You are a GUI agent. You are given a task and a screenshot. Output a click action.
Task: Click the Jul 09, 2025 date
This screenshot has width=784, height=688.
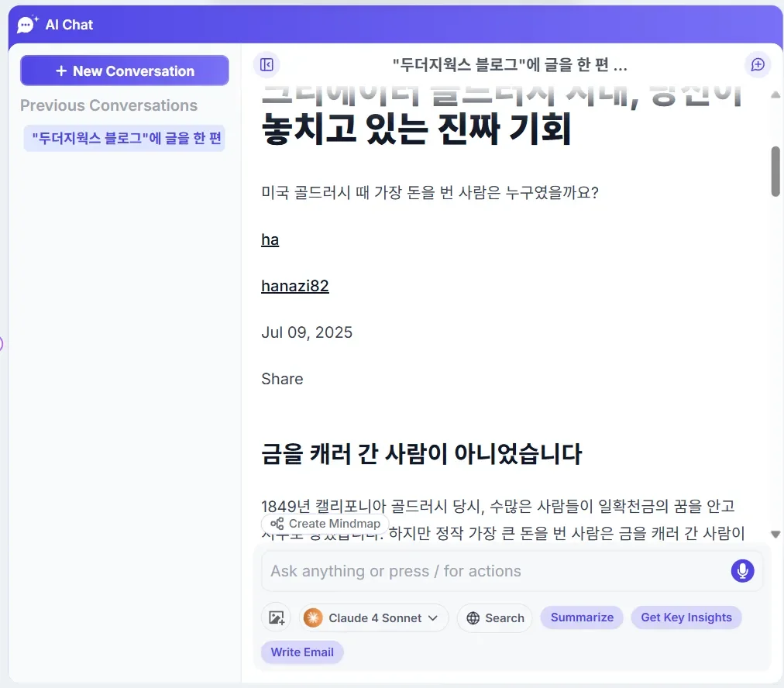307,332
